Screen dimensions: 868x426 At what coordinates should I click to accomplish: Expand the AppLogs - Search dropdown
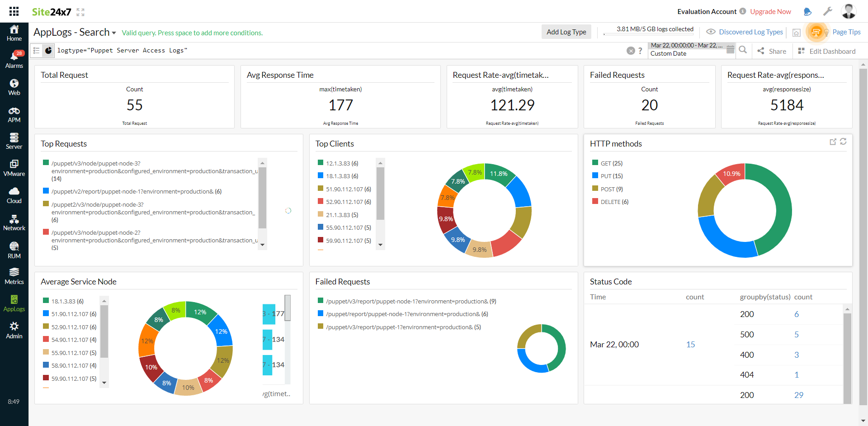point(114,32)
